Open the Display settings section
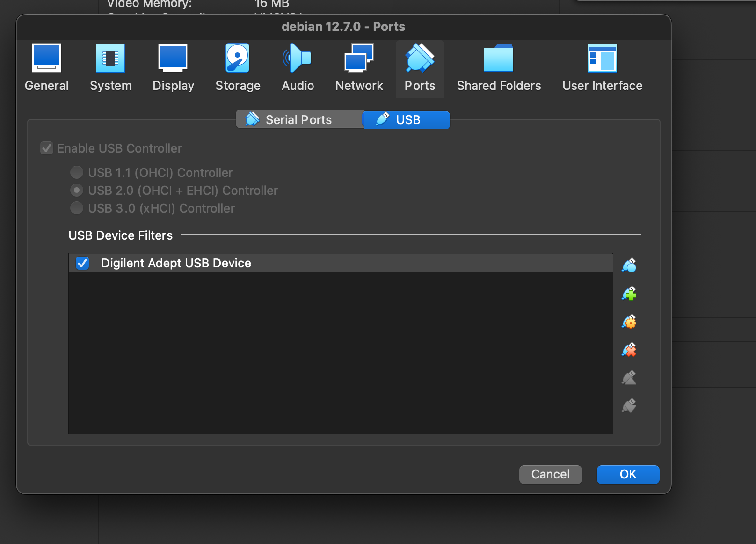This screenshot has width=756, height=544. pyautogui.click(x=173, y=68)
